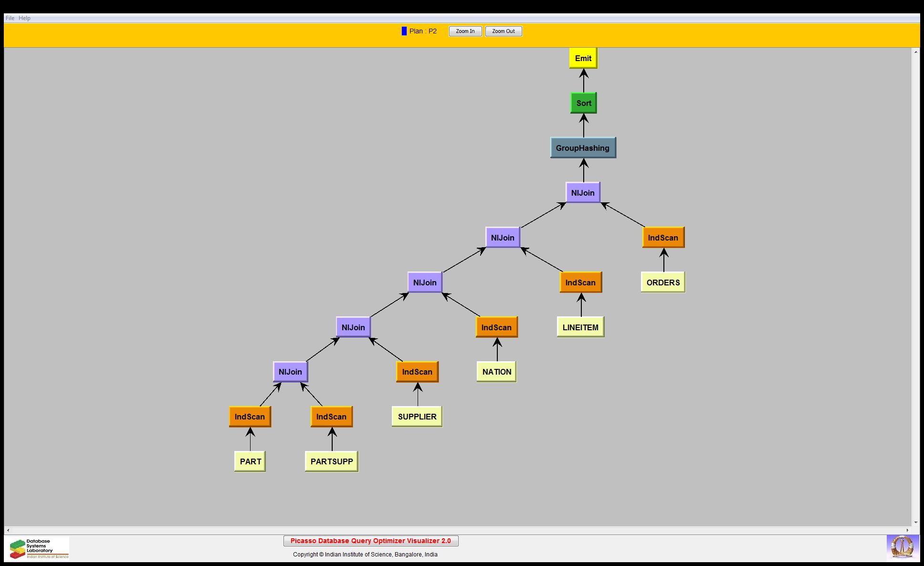Click the horizontal scrollbar left arrow
This screenshot has width=924, height=566.
(8, 530)
